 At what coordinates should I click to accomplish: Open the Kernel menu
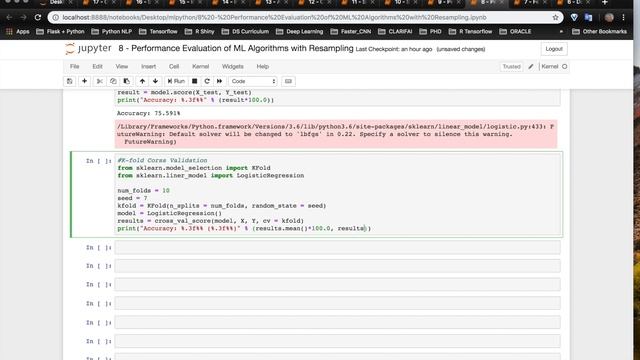tap(200, 67)
